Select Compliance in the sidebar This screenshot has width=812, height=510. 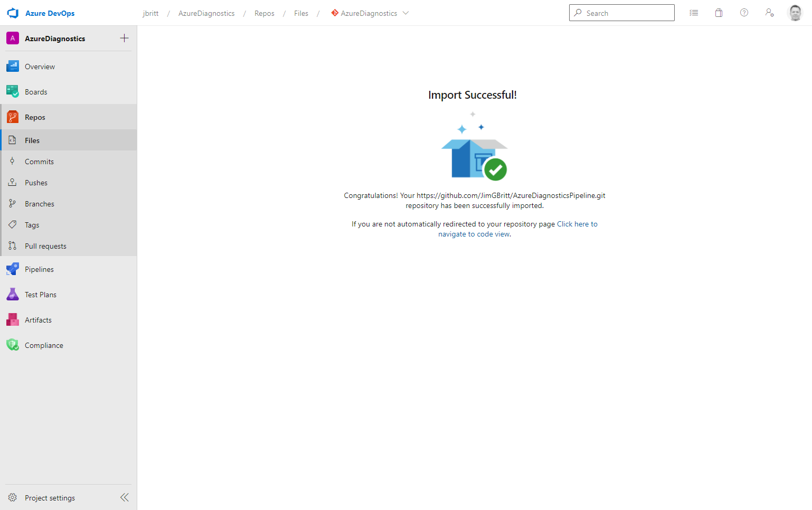[x=44, y=345]
